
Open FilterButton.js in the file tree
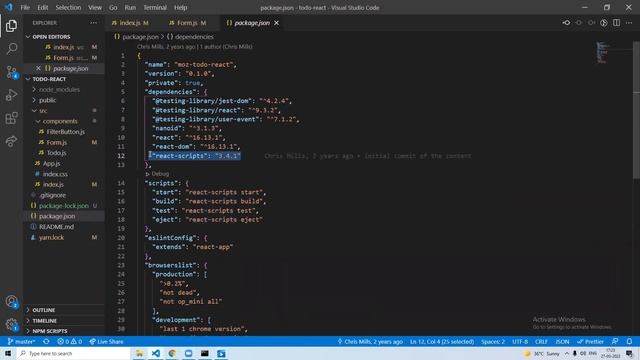coord(65,132)
